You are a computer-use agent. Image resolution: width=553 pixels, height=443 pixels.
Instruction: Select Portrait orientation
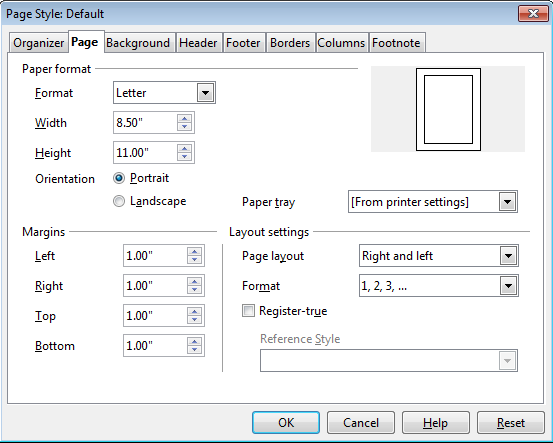click(119, 178)
